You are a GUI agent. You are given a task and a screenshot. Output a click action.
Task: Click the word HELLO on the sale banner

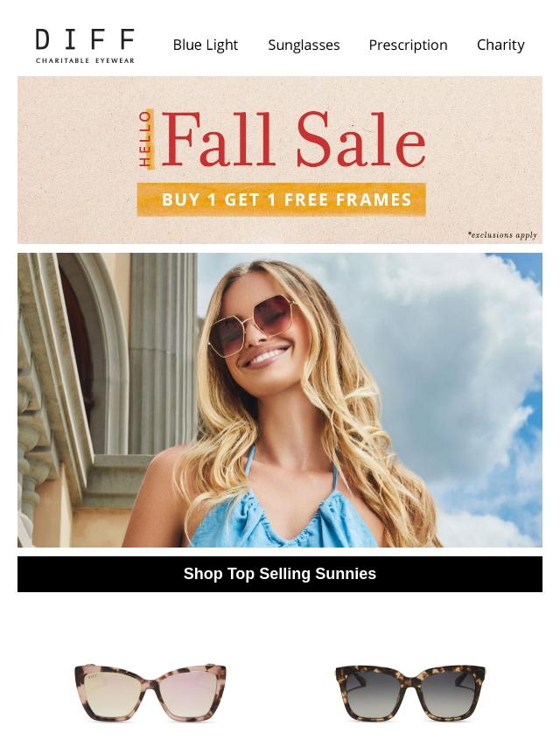(145, 139)
